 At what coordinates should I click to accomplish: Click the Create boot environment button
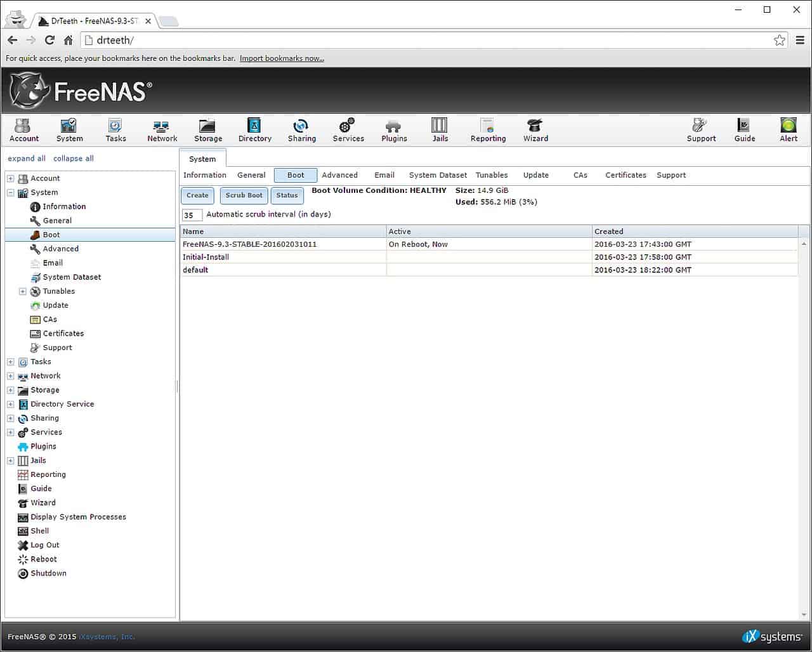(197, 195)
